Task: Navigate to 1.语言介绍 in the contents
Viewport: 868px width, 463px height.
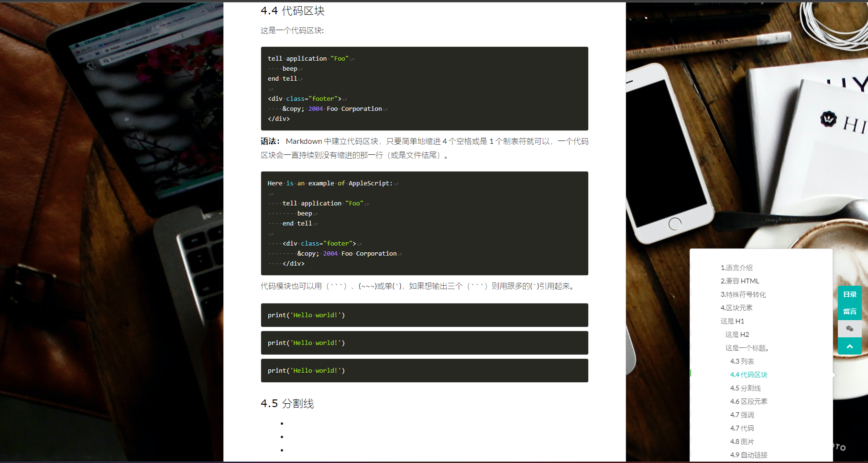Action: tap(737, 268)
